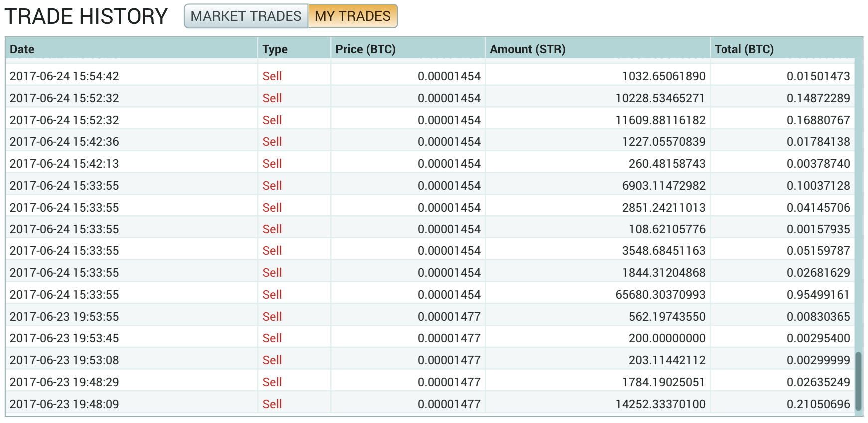This screenshot has width=868, height=423.
Task: Switch to the MARKET TRADES tab
Action: point(246,16)
